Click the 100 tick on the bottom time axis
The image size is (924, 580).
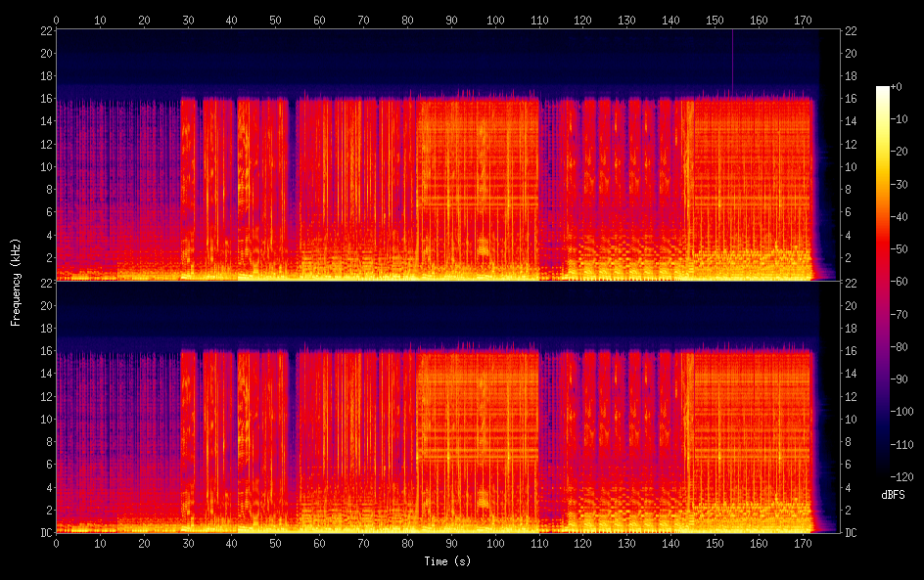pos(495,544)
